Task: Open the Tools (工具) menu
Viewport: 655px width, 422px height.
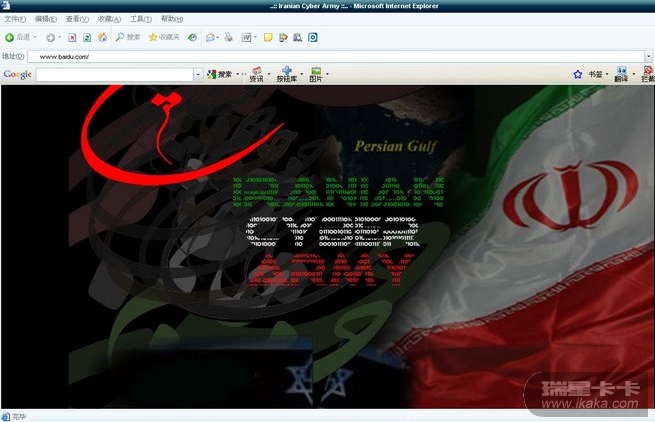Action: click(141, 19)
